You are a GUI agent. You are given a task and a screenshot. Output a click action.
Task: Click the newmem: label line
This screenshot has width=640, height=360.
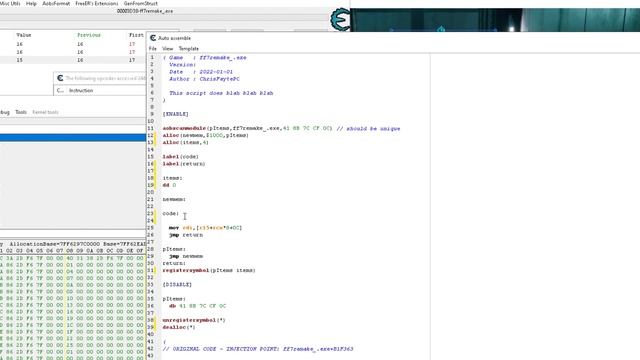click(x=174, y=199)
